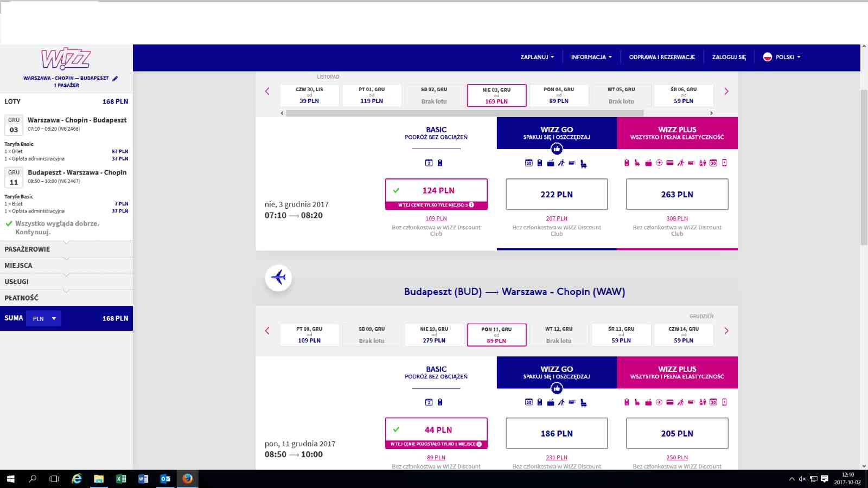Select the return Wizz Plus fare at 205 PLN
Screen dimensions: 868x488
[x=677, y=433]
